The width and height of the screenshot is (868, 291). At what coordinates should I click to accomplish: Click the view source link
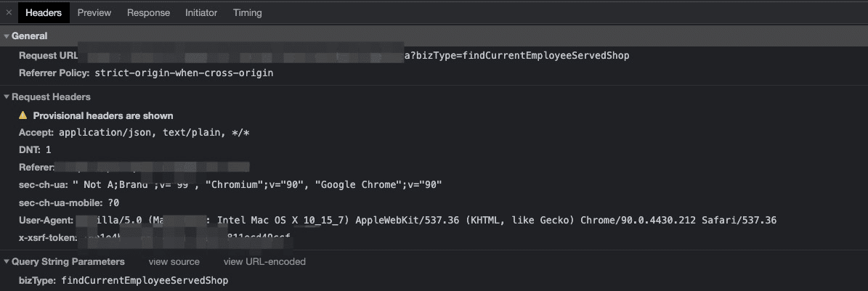[174, 261]
